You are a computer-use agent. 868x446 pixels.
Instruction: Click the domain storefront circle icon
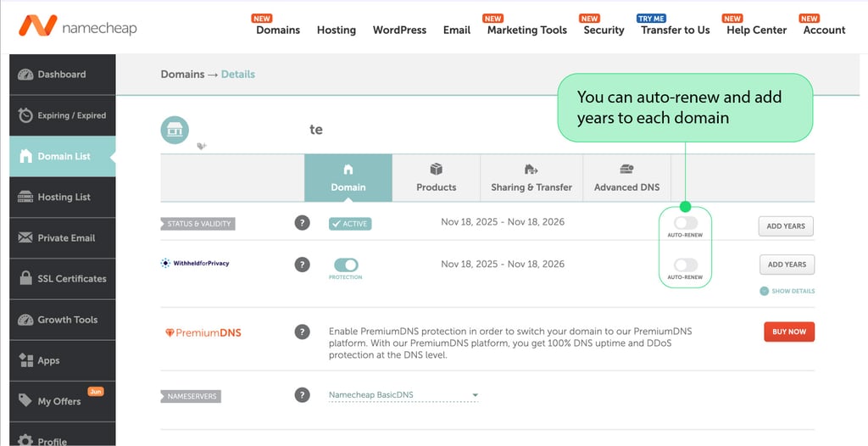pos(175,131)
